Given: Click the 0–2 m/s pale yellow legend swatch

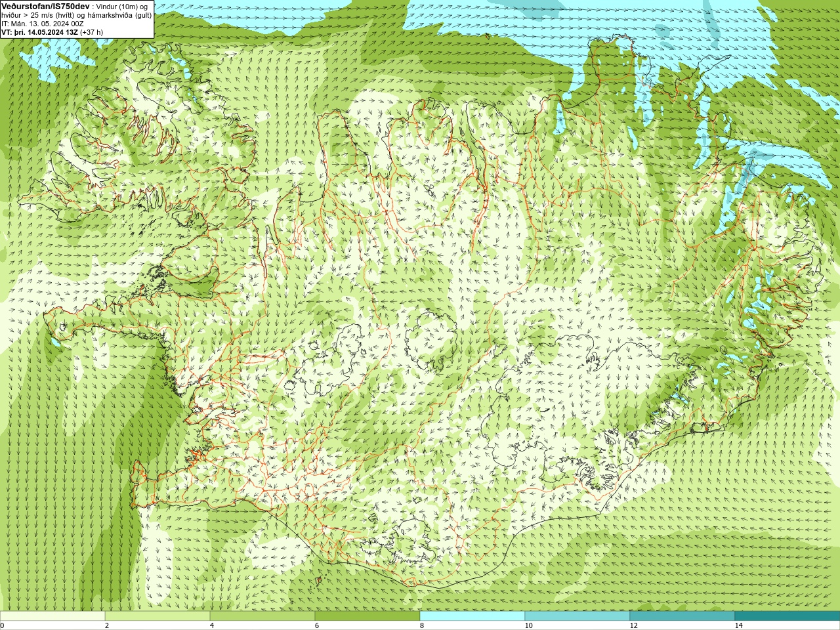Looking at the screenshot, I should (x=52, y=616).
